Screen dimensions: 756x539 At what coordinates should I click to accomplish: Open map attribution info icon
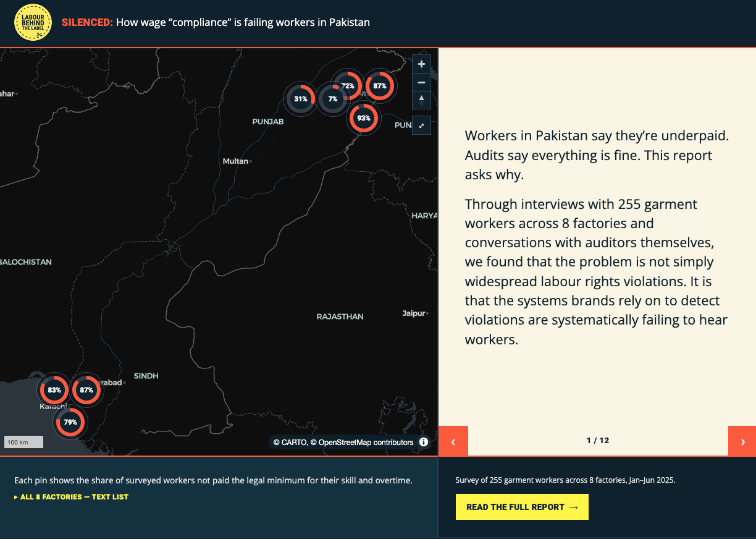pos(424,442)
